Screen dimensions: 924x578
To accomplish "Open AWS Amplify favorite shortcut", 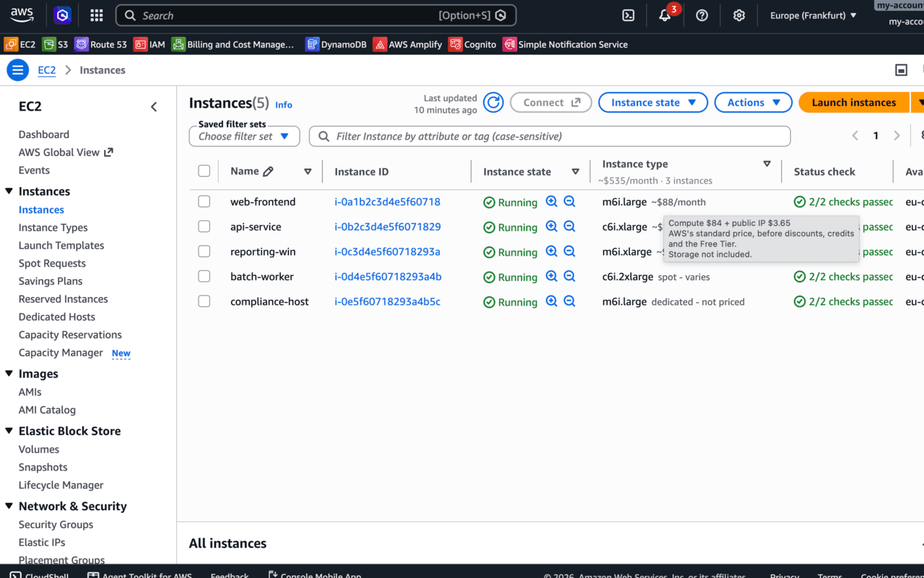I will click(x=407, y=44).
